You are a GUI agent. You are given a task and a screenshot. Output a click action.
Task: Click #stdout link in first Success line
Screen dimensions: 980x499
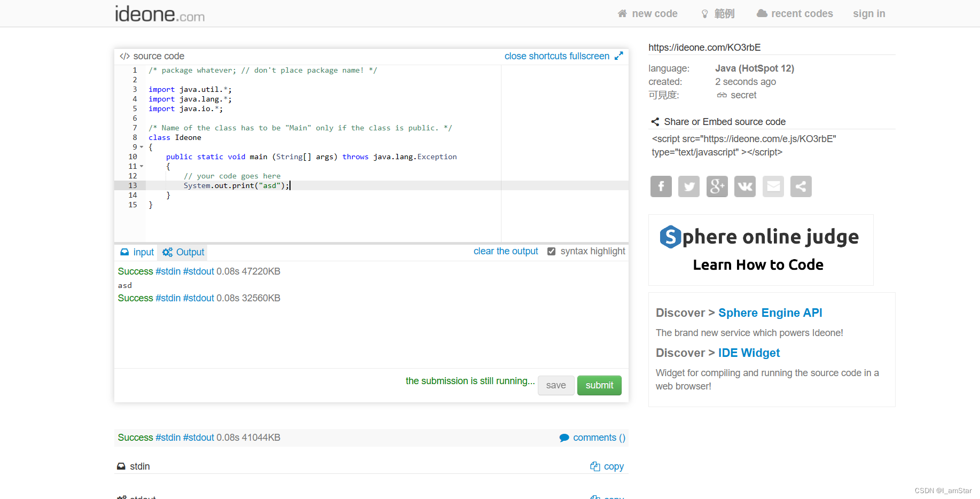[x=199, y=271]
